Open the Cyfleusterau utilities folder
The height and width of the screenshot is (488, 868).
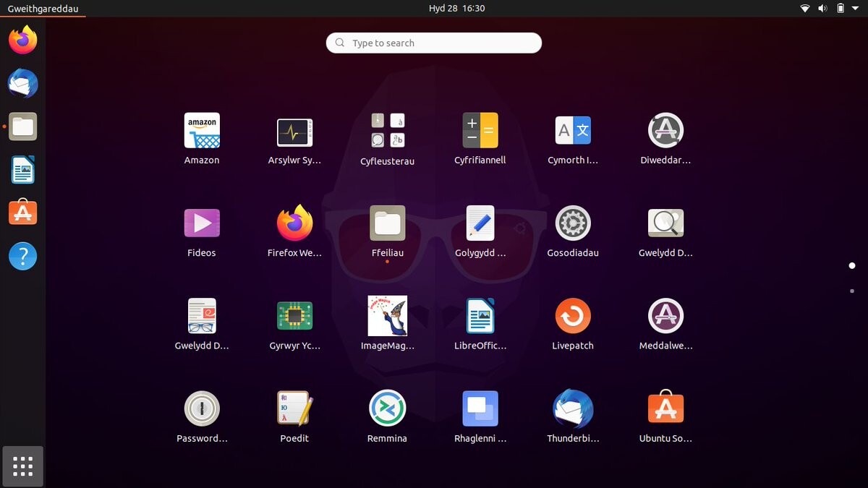point(387,131)
